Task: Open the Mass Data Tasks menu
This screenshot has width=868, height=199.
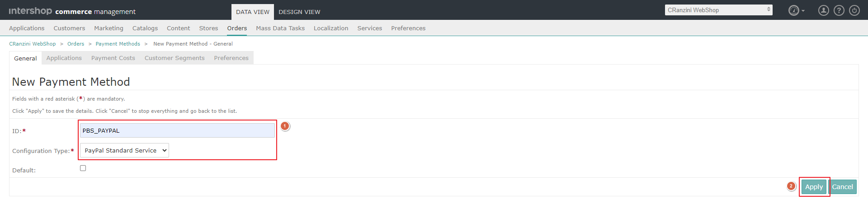Action: [280, 28]
